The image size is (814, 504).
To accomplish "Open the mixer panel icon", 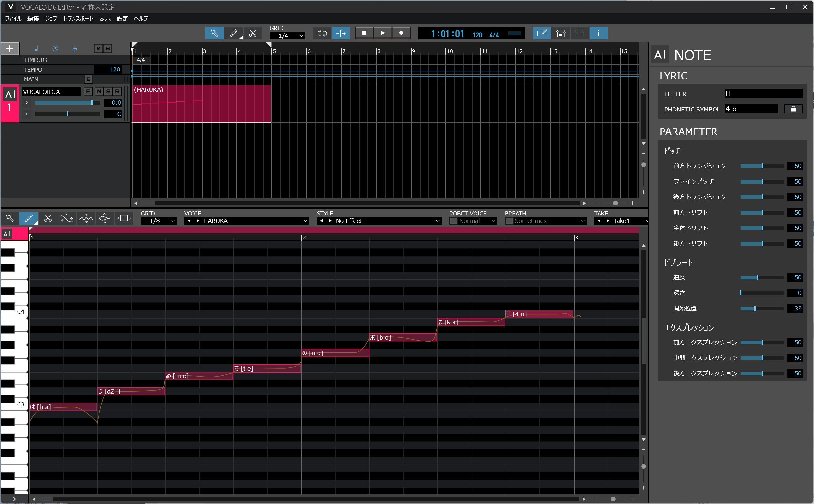I will 561,33.
